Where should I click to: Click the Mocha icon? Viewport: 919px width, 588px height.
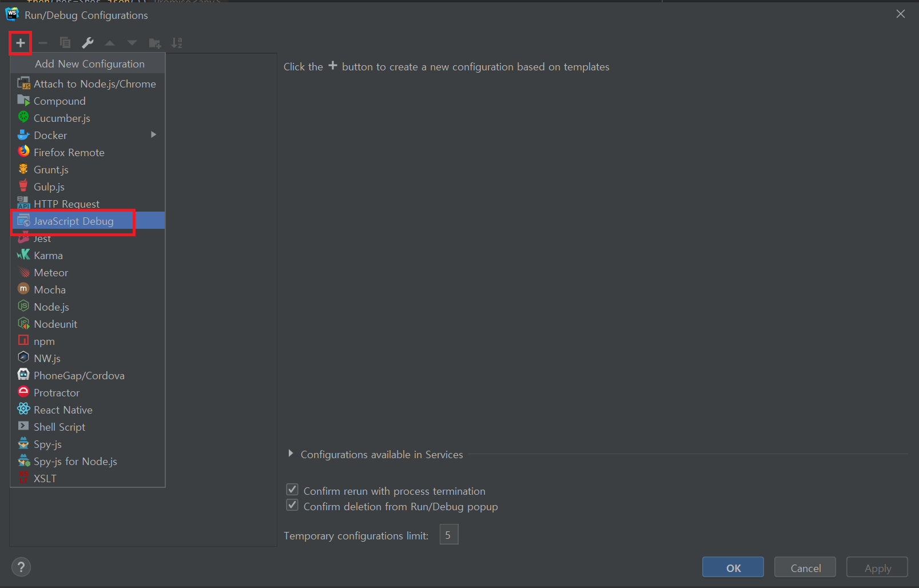click(x=23, y=289)
